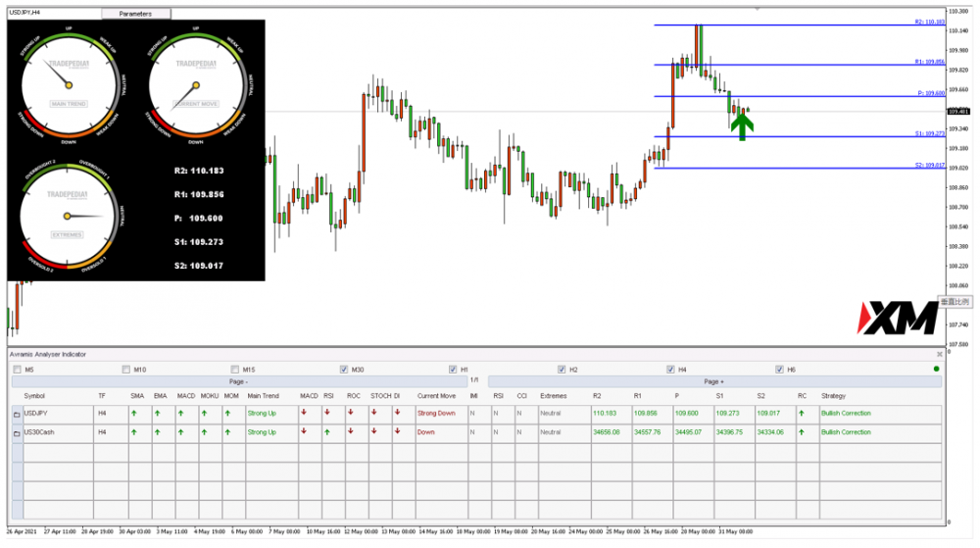Click US30Cash STOCH down arrow
The width and height of the screenshot is (980, 548).
coord(373,431)
